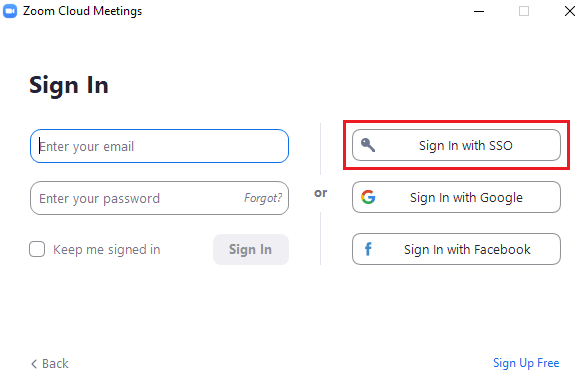Close the Zoom Cloud Meetings window
Viewport: 588px width, 389px height.
coord(570,11)
